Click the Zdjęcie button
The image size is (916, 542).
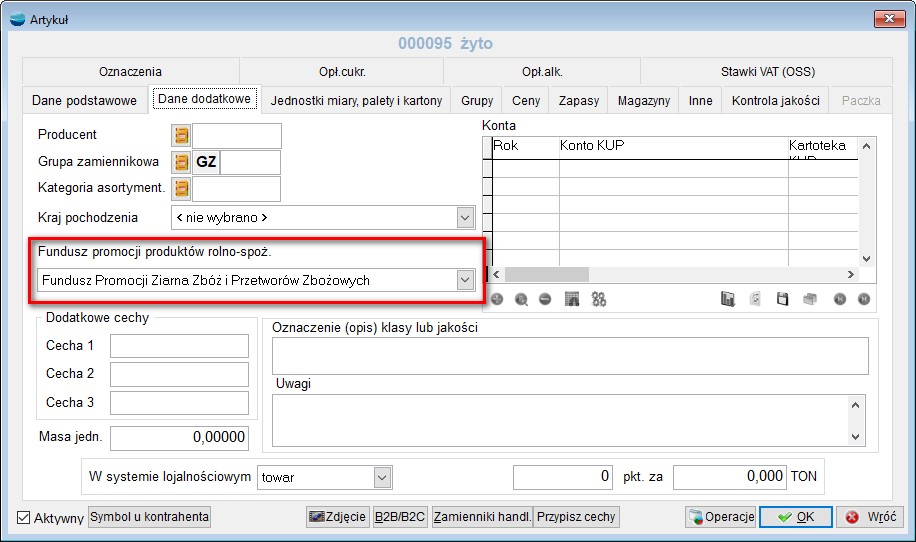[x=338, y=517]
